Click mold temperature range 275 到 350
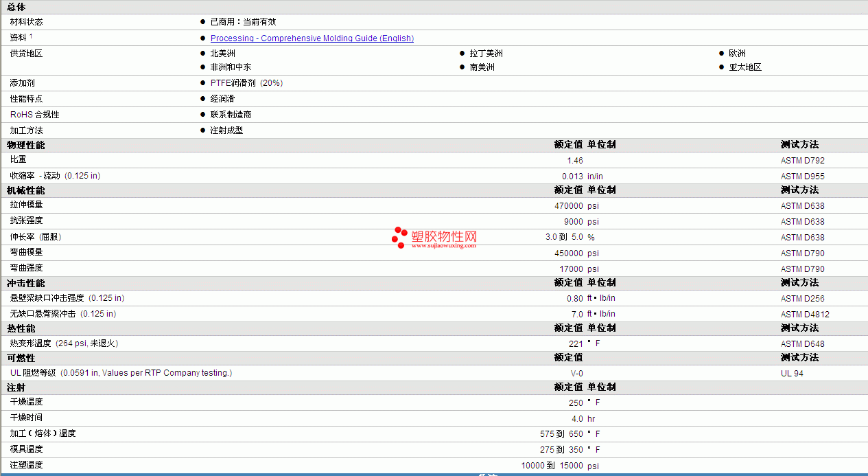The width and height of the screenshot is (868, 476). point(562,450)
